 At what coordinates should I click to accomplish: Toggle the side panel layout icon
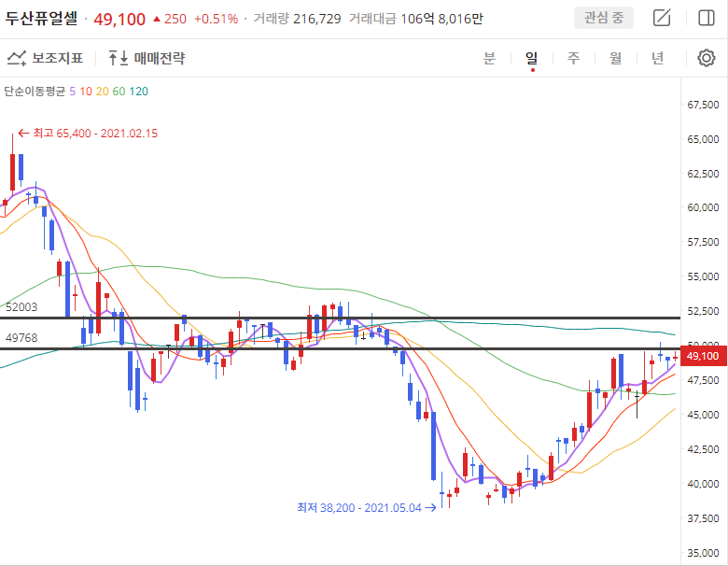click(x=707, y=18)
